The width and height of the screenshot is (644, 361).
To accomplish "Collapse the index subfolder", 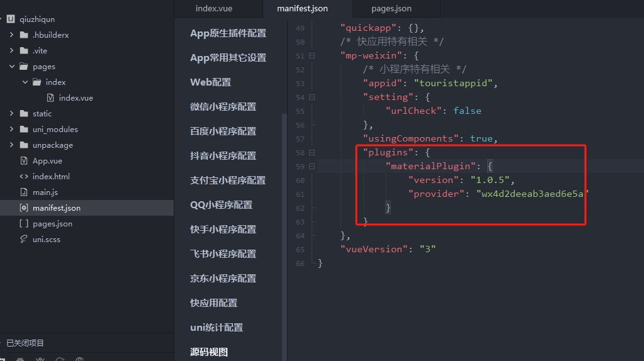I will click(x=25, y=82).
